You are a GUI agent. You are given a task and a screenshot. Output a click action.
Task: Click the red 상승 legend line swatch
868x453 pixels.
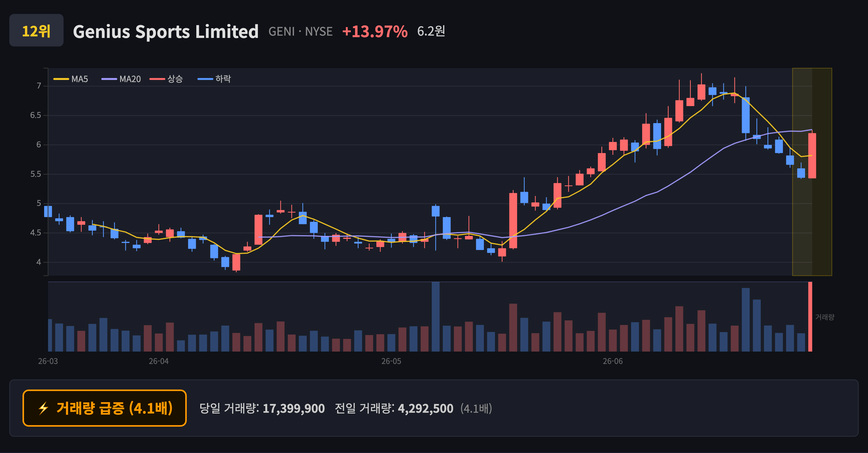click(157, 79)
